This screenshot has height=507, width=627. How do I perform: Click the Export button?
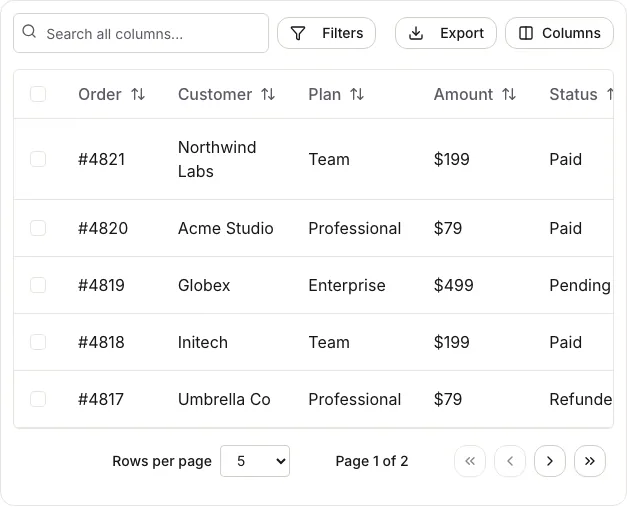coord(446,33)
